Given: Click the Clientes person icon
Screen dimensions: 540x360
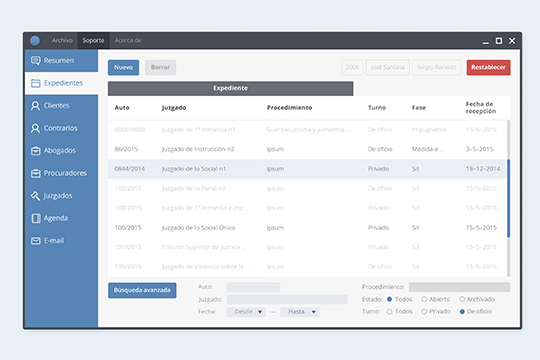Looking at the screenshot, I should point(35,106).
